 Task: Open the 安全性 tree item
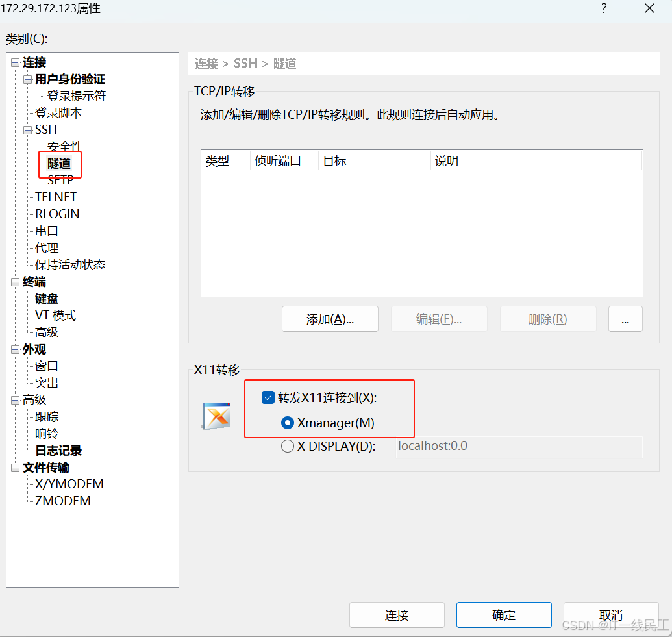coord(65,146)
